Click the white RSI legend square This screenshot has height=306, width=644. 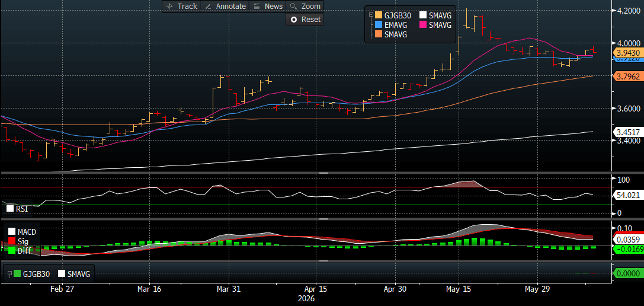coord(10,209)
